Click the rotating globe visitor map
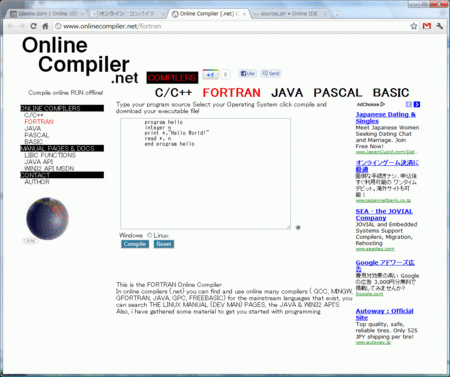Screen dimensions: 450x377 [47, 218]
